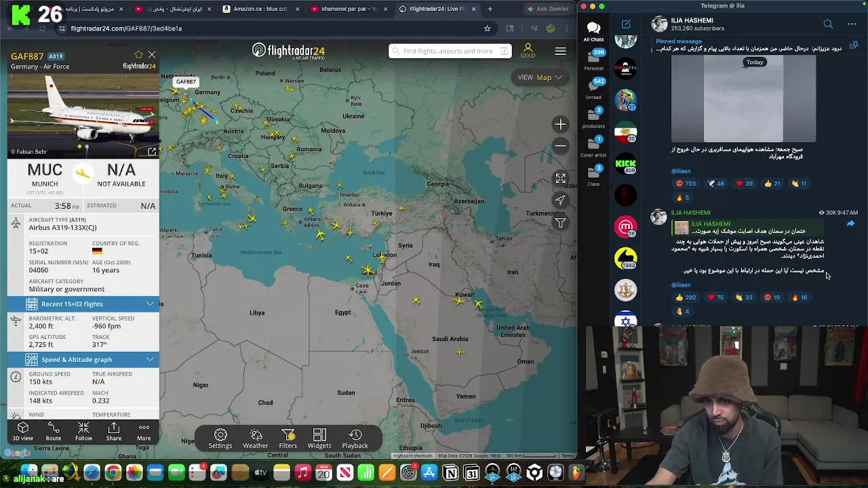The image size is (868, 488).
Task: Open the Personal folder in Telegram
Action: pyautogui.click(x=593, y=60)
